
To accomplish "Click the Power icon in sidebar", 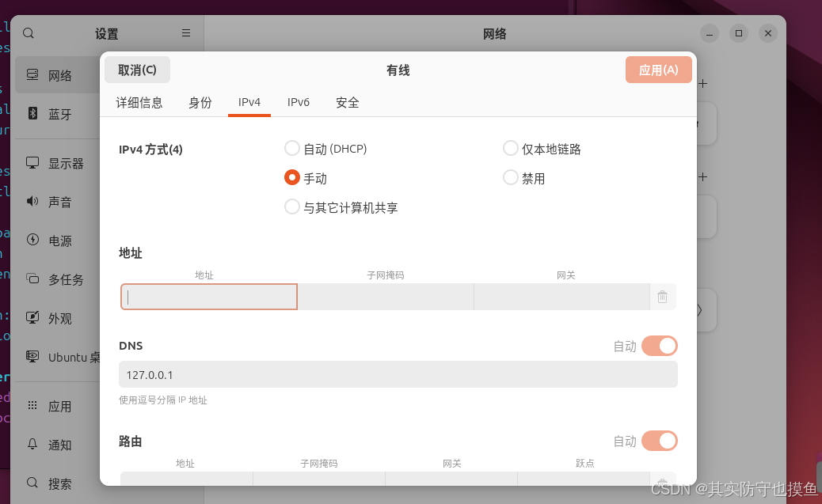I will click(x=32, y=240).
